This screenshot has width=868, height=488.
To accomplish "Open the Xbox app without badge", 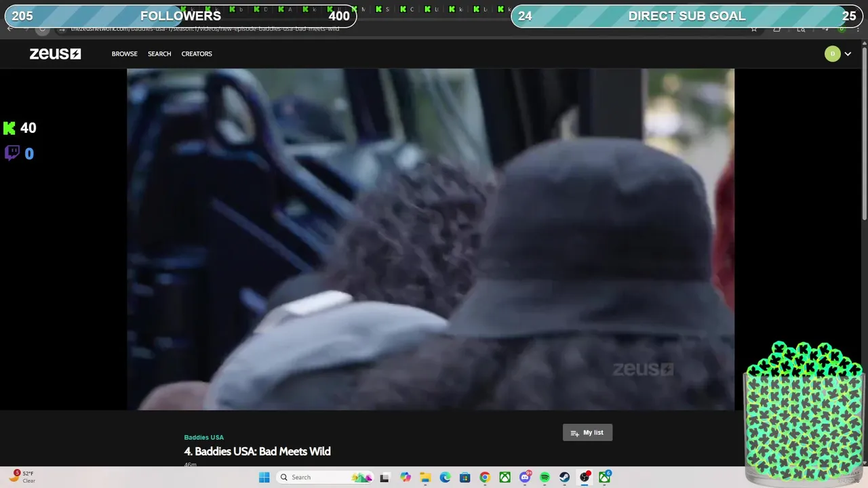I will point(505,477).
